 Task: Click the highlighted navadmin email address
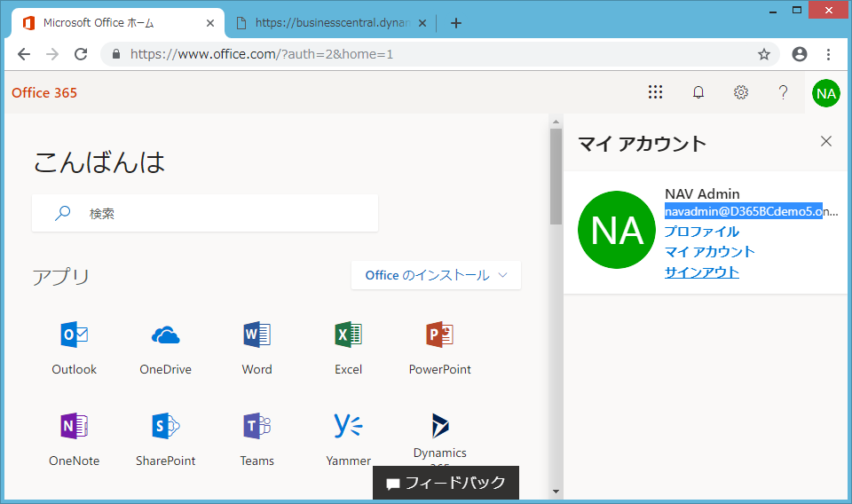[x=744, y=211]
